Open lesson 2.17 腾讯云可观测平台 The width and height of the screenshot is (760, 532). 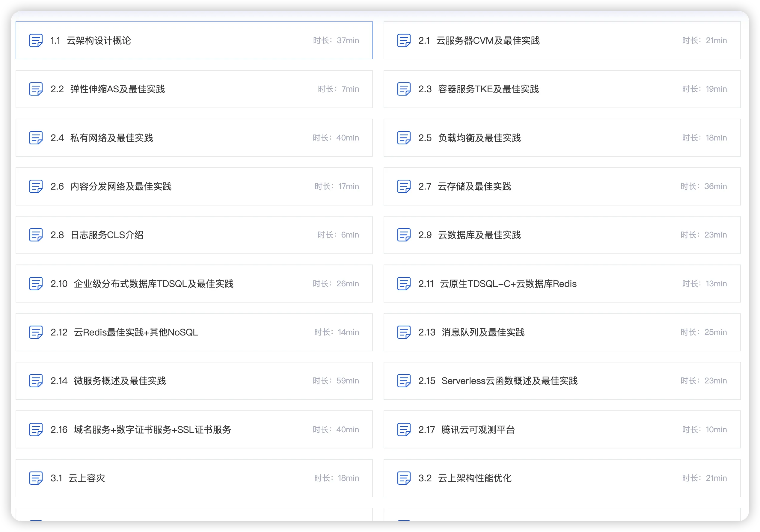[x=562, y=430]
